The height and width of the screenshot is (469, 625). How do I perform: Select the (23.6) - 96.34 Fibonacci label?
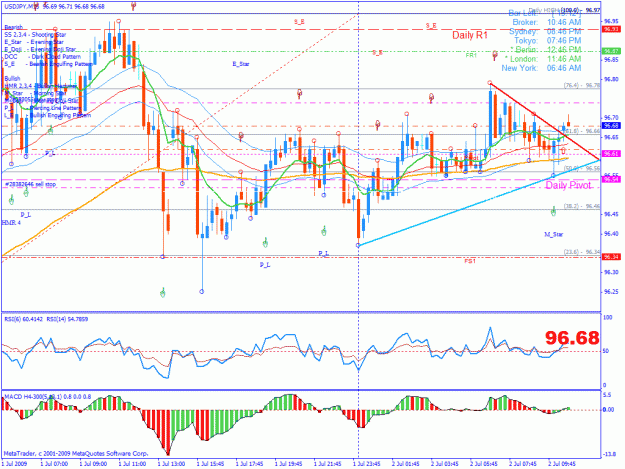click(582, 252)
